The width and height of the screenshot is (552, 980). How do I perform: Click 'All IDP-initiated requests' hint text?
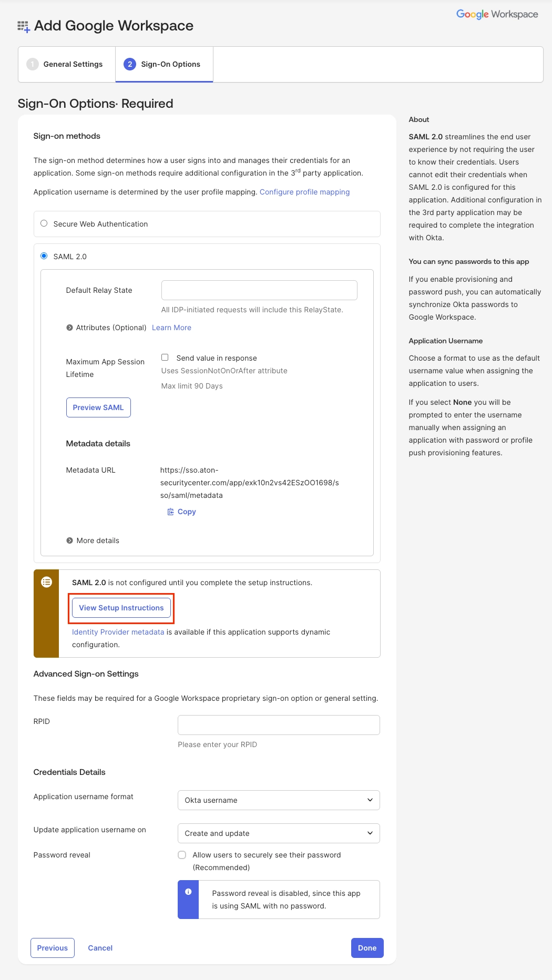pyautogui.click(x=252, y=310)
